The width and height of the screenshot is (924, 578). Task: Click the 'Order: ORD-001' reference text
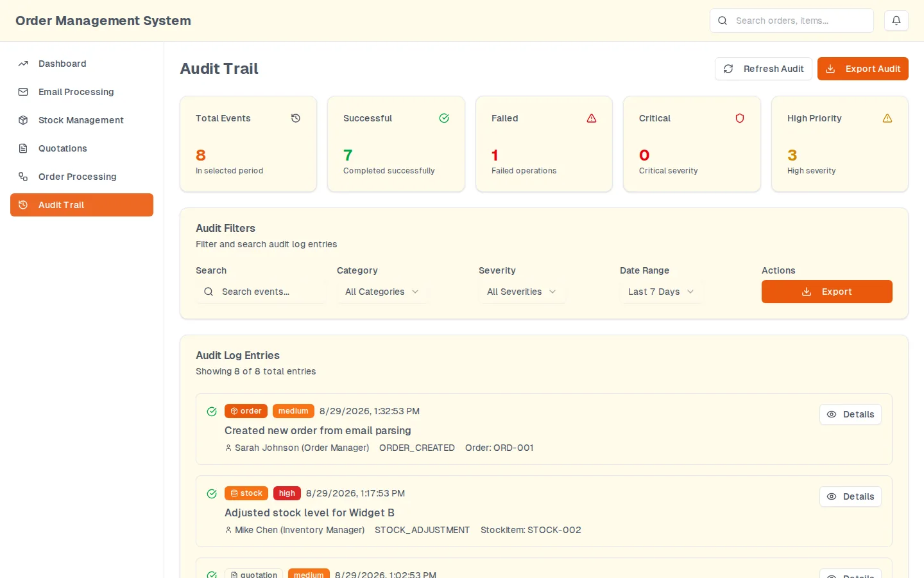[x=499, y=448]
